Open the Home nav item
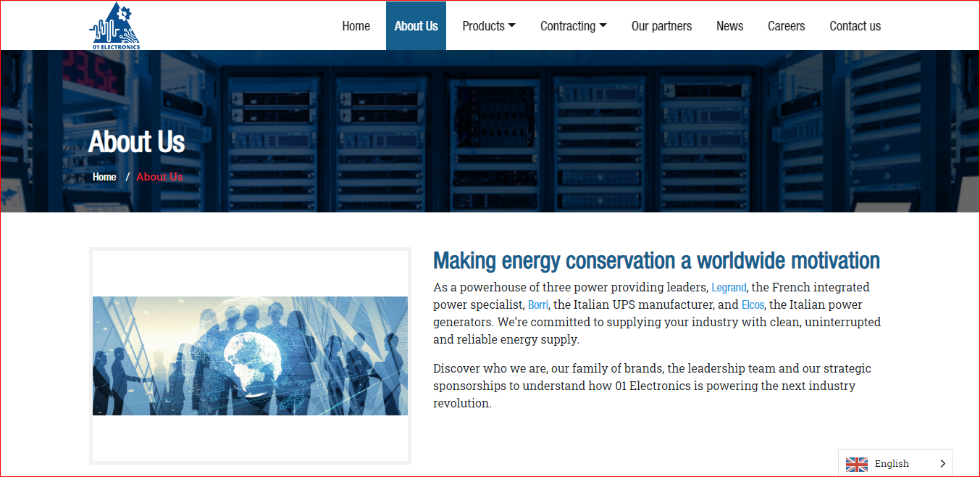The width and height of the screenshot is (980, 477). coord(356,26)
